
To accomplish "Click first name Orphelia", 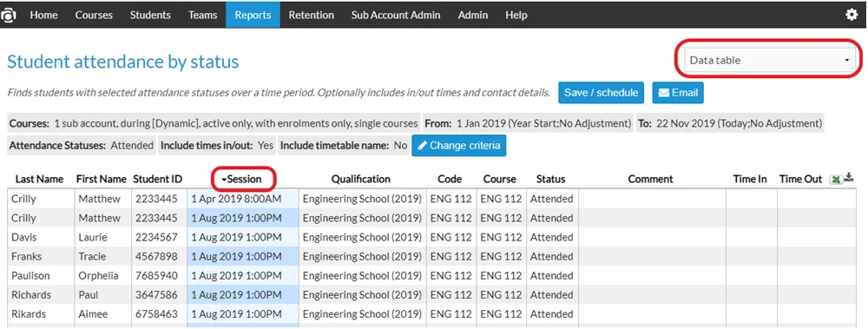I will [x=99, y=275].
